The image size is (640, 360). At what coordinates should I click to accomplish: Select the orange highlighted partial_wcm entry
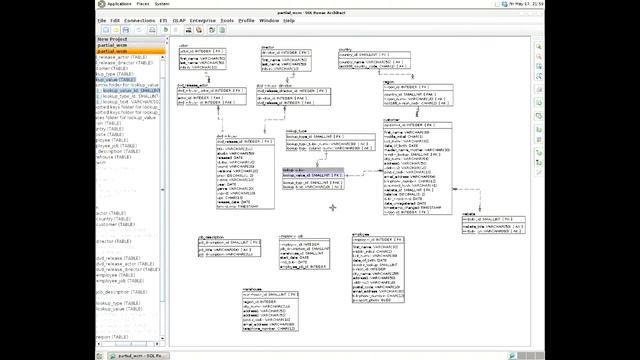click(x=131, y=51)
